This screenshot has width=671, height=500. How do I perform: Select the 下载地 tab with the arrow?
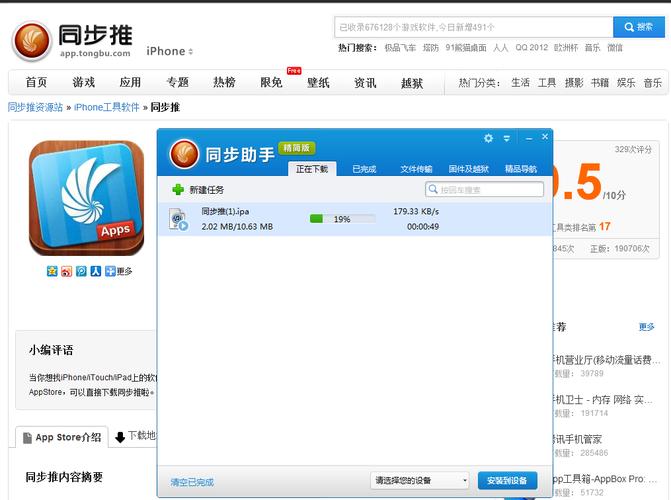135,436
